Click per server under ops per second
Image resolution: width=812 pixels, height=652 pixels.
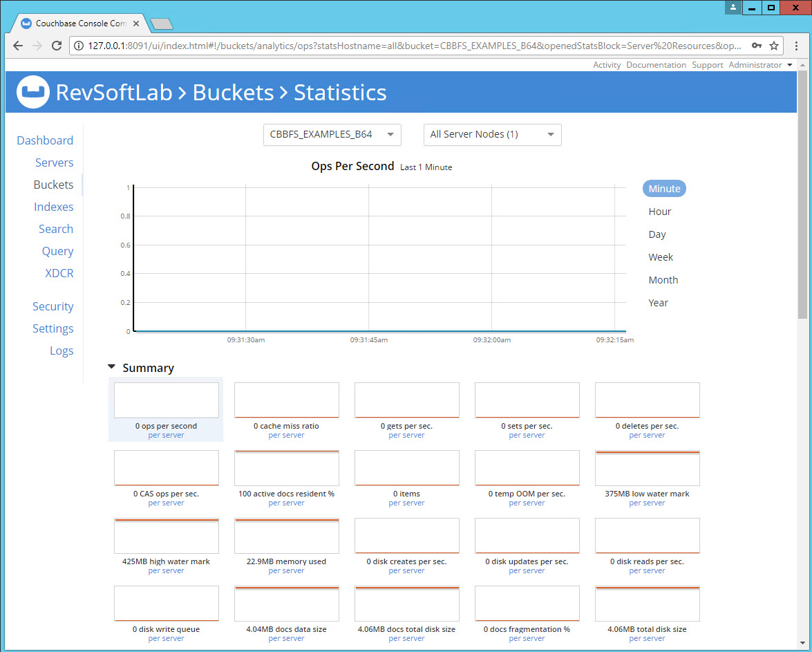pos(167,436)
